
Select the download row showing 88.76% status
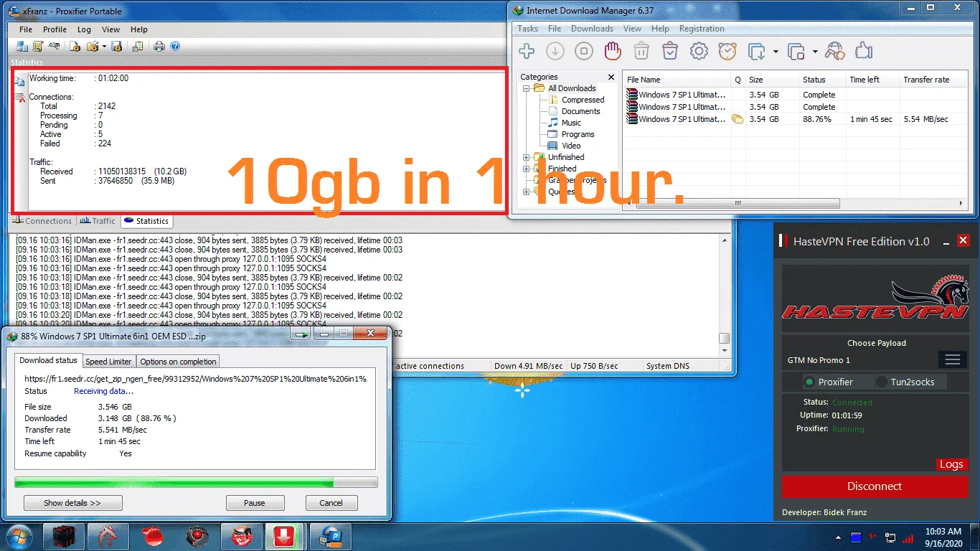(x=795, y=119)
